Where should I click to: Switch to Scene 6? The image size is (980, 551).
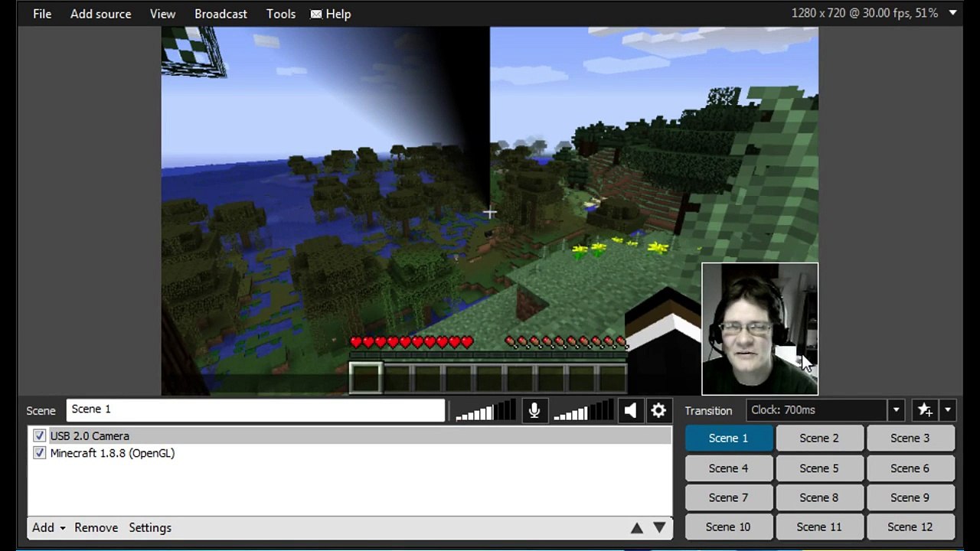pyautogui.click(x=910, y=468)
